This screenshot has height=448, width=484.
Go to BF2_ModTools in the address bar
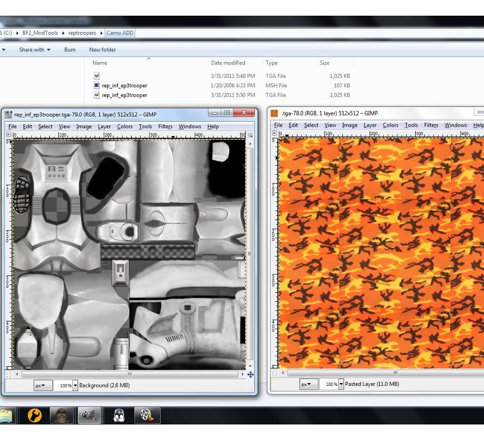pyautogui.click(x=40, y=33)
